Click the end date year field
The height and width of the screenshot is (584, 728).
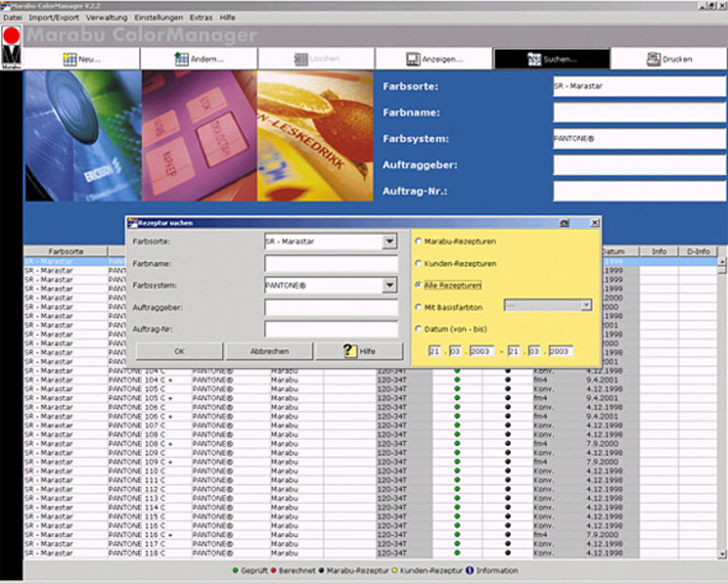click(x=561, y=351)
